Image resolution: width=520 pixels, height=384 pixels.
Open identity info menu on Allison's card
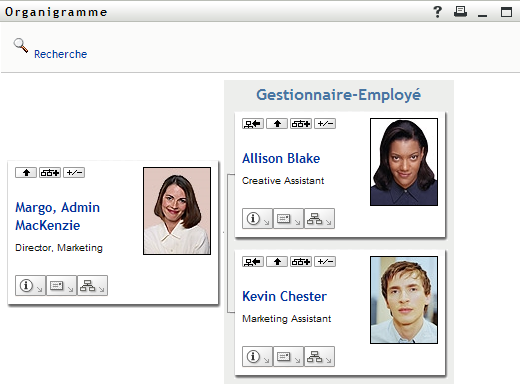pos(257,219)
